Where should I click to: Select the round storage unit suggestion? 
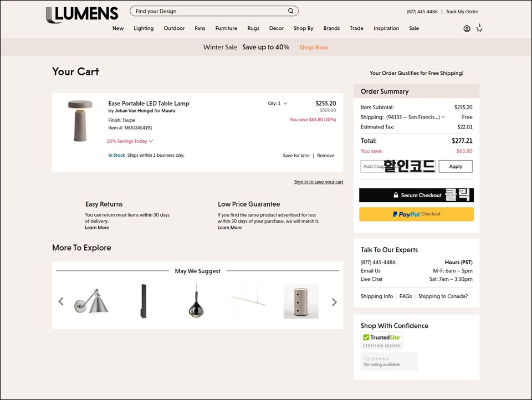301,301
